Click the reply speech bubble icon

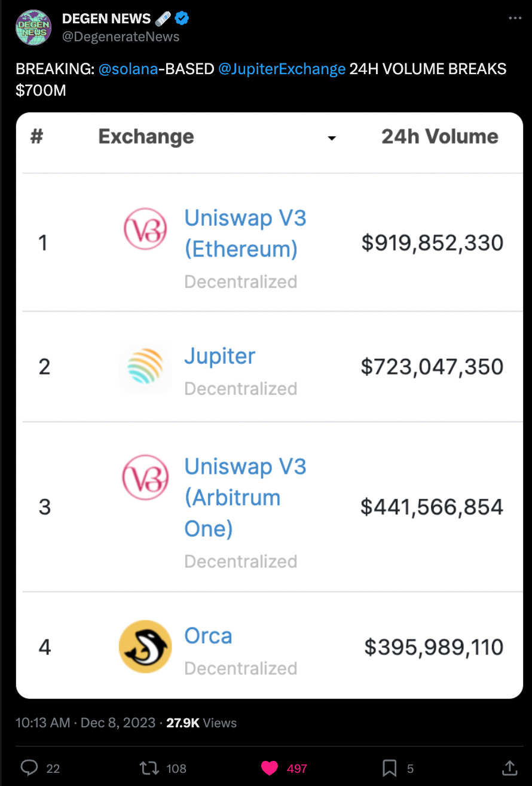click(29, 767)
